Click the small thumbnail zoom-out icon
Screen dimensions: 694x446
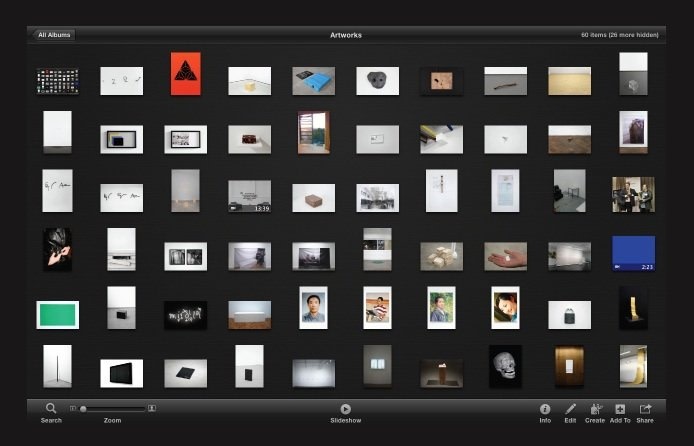(73, 408)
